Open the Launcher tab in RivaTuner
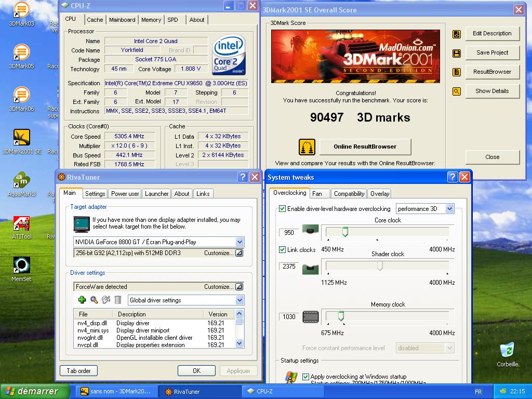532x399 pixels. coord(156,194)
